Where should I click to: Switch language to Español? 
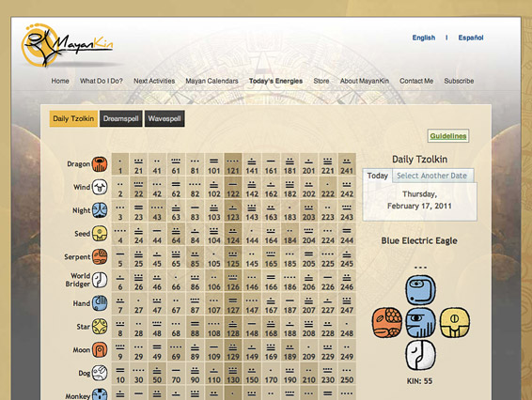(471, 38)
